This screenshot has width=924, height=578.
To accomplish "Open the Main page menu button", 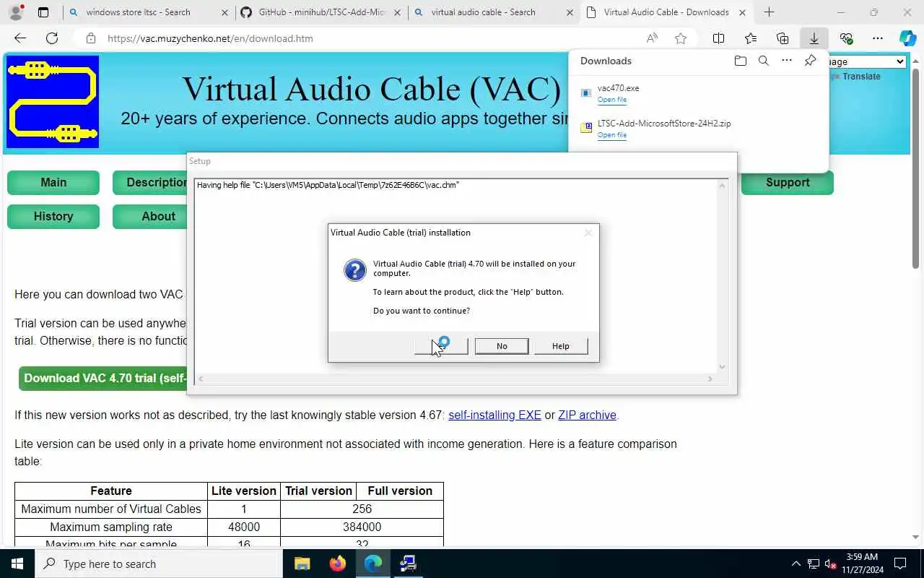I will (53, 183).
